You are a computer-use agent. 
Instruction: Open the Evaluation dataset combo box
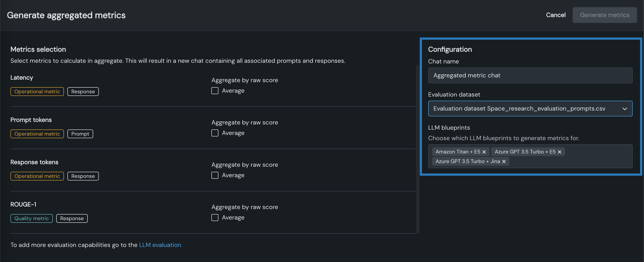pyautogui.click(x=520, y=109)
